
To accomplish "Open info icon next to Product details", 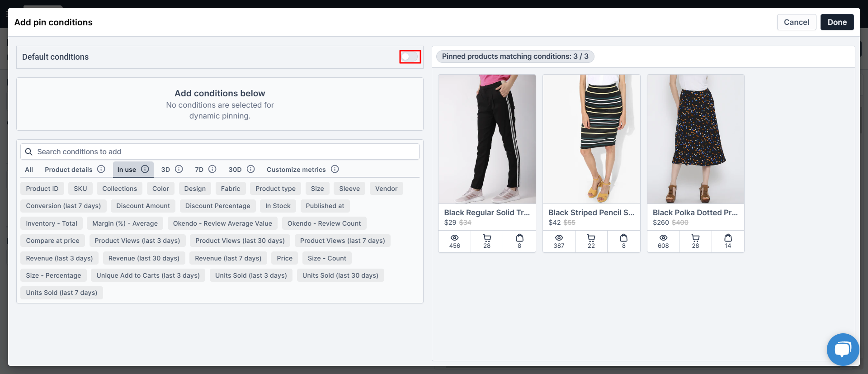I will point(101,169).
